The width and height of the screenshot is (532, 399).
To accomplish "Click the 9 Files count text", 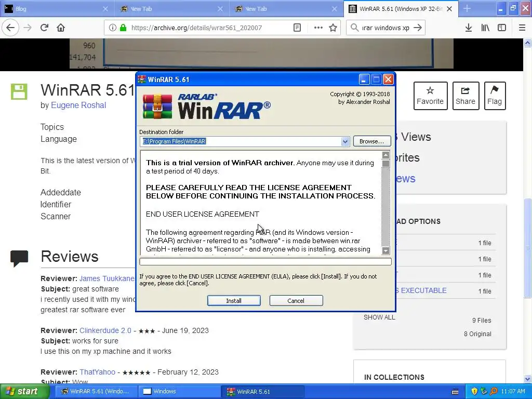I will 482,320.
